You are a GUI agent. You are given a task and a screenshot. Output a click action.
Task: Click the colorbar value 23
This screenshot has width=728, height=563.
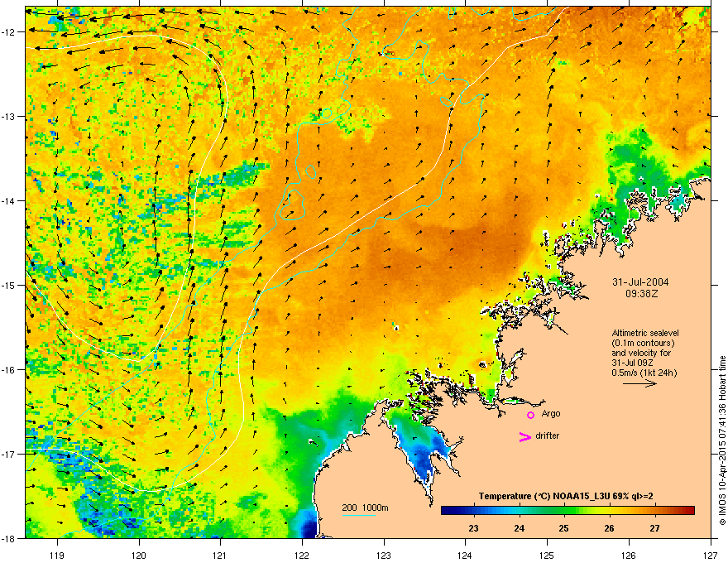[473, 528]
